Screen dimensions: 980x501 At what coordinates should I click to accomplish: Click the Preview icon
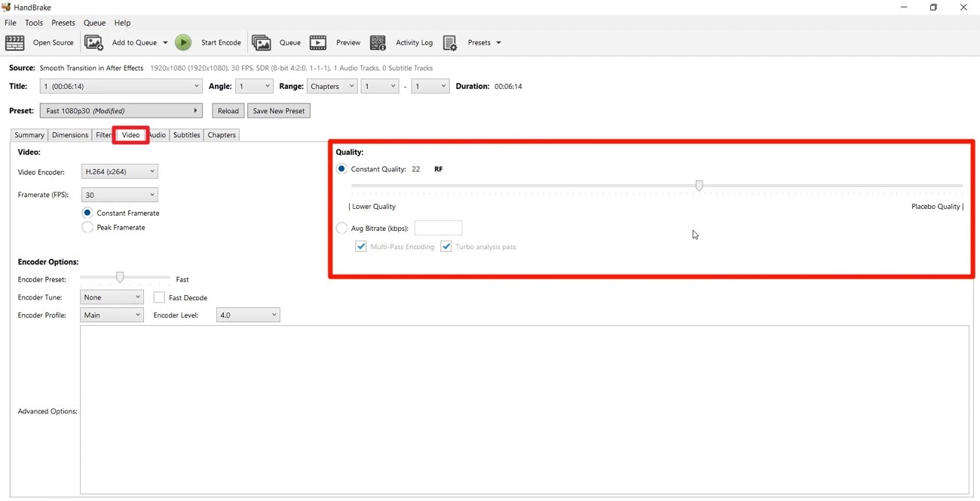pos(318,43)
